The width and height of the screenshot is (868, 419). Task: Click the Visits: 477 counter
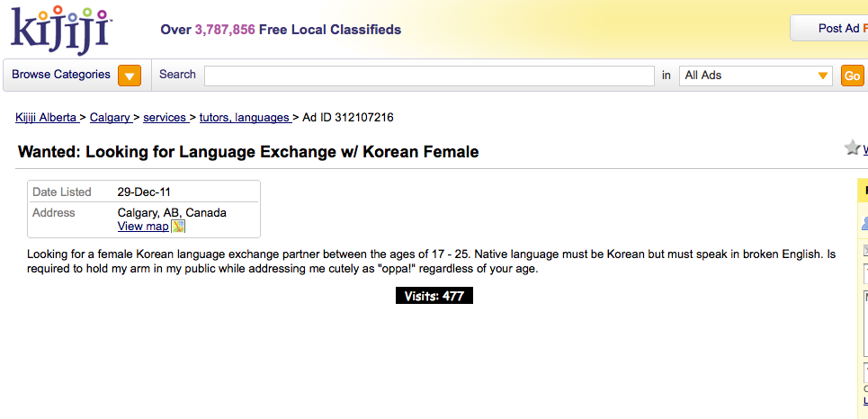click(434, 296)
